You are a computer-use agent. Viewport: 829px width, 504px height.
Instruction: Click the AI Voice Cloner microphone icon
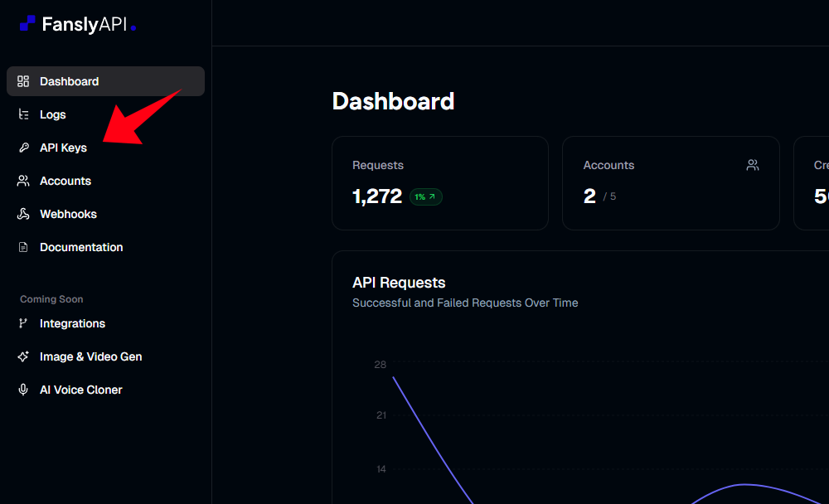point(23,390)
